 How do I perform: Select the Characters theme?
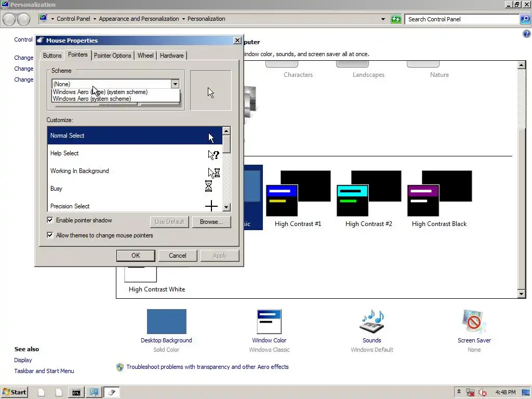(298, 70)
